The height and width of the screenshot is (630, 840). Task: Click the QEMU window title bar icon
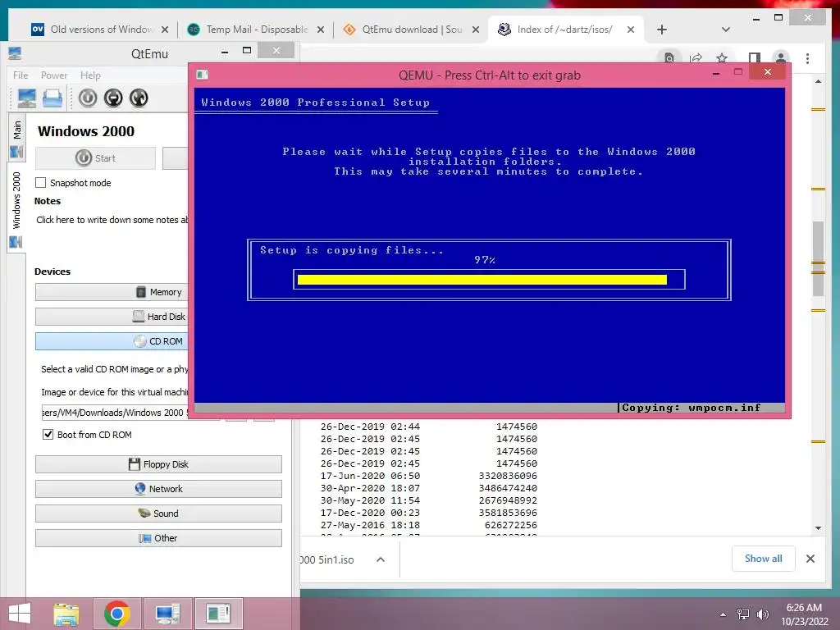(203, 75)
